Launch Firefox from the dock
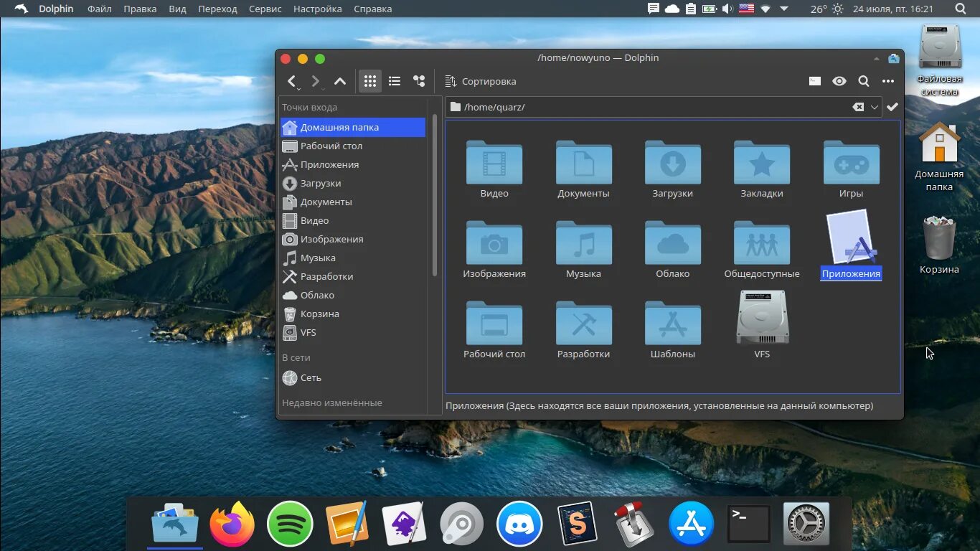The width and height of the screenshot is (980, 551). pyautogui.click(x=232, y=524)
